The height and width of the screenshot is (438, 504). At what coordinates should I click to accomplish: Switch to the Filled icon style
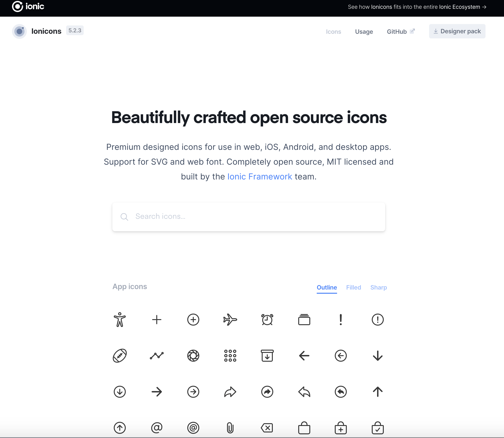coord(353,287)
